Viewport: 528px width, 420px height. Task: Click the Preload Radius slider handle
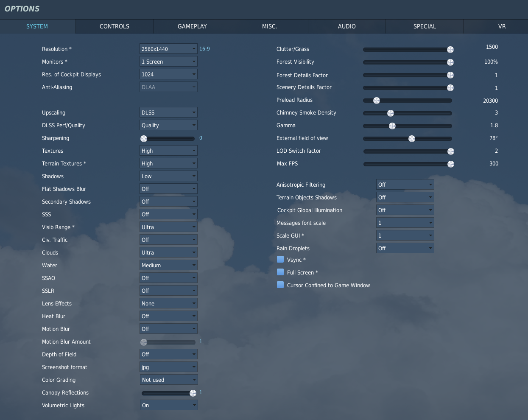377,101
